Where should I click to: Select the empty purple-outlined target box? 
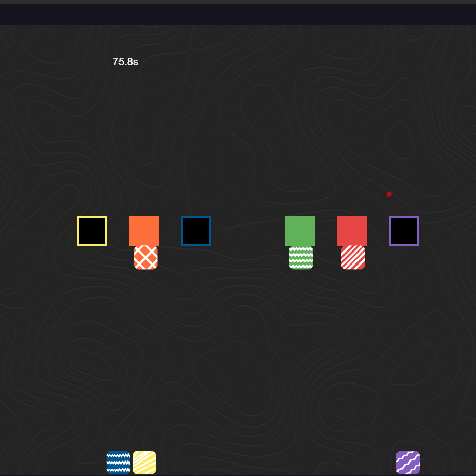click(404, 231)
